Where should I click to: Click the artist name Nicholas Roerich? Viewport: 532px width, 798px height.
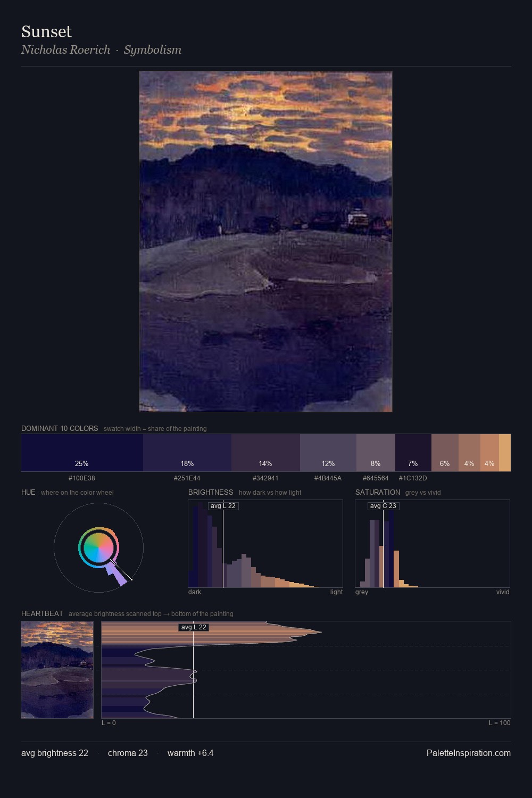[x=65, y=49]
